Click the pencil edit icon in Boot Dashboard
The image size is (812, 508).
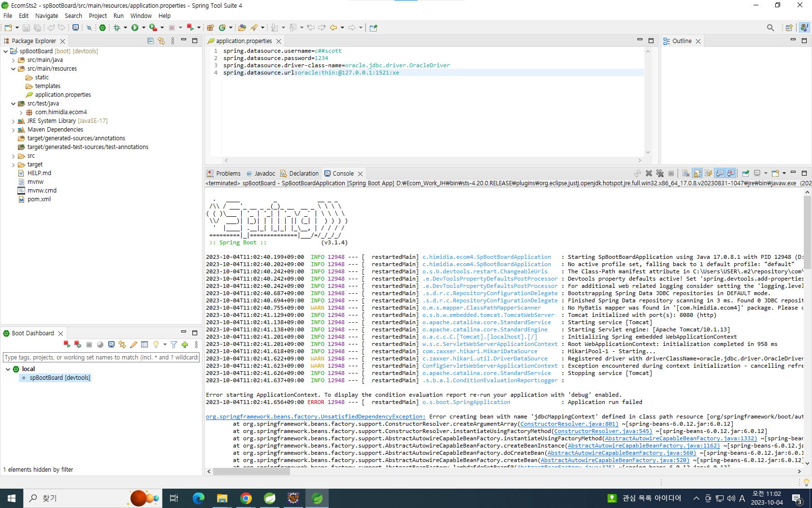click(x=133, y=344)
